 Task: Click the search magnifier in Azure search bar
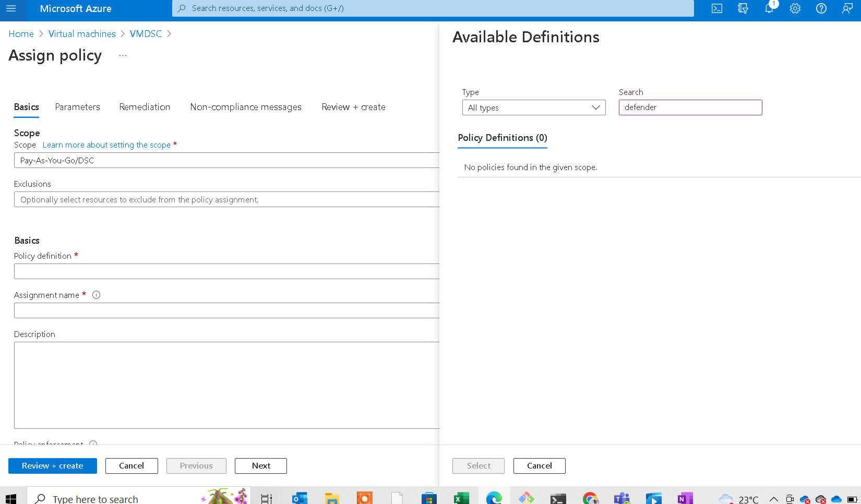pyautogui.click(x=182, y=8)
